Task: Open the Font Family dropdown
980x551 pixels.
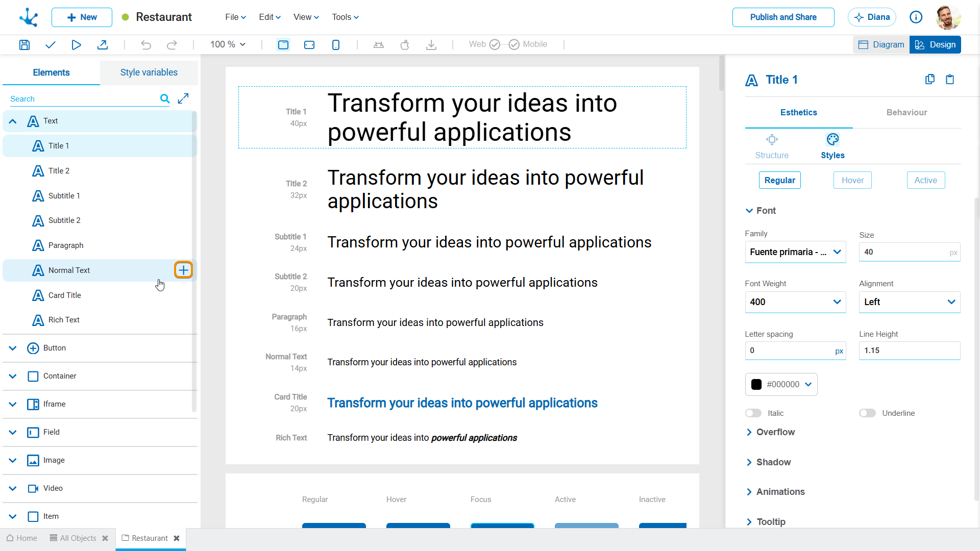Action: (x=795, y=252)
